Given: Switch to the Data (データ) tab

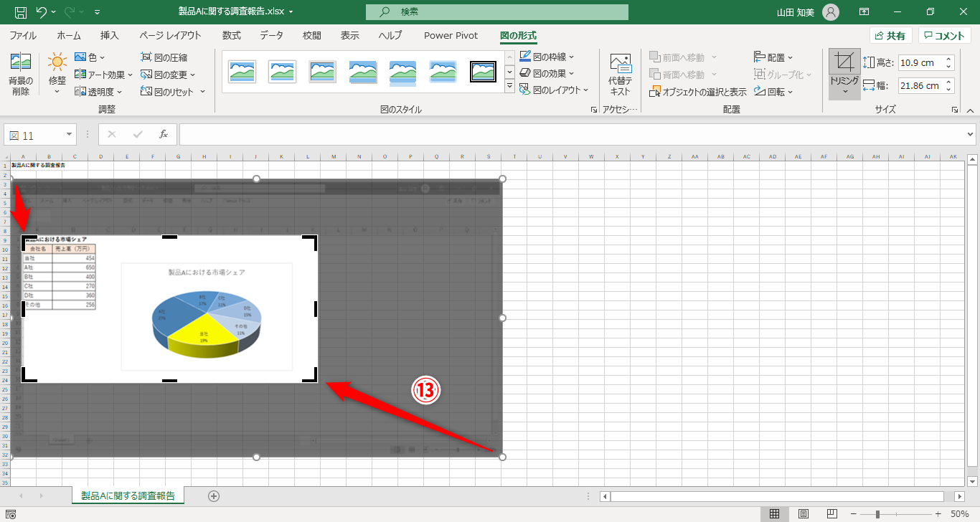Looking at the screenshot, I should coord(271,36).
